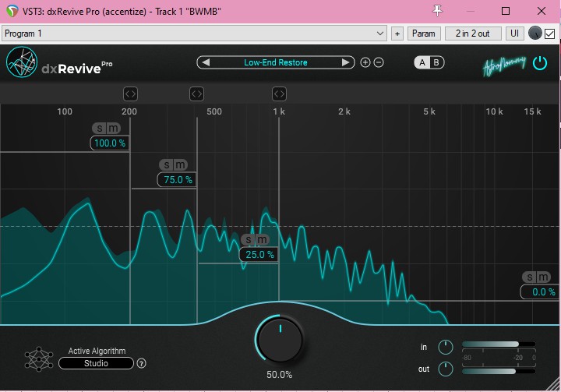Viewport: 561px width, 392px height.
Task: Go to next preset after Low-End Restore
Action: coord(346,62)
